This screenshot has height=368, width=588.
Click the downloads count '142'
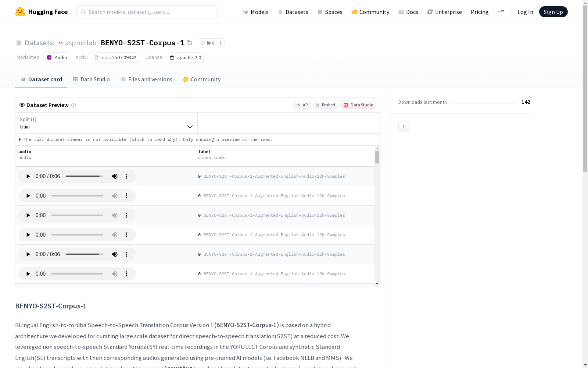pyautogui.click(x=526, y=102)
